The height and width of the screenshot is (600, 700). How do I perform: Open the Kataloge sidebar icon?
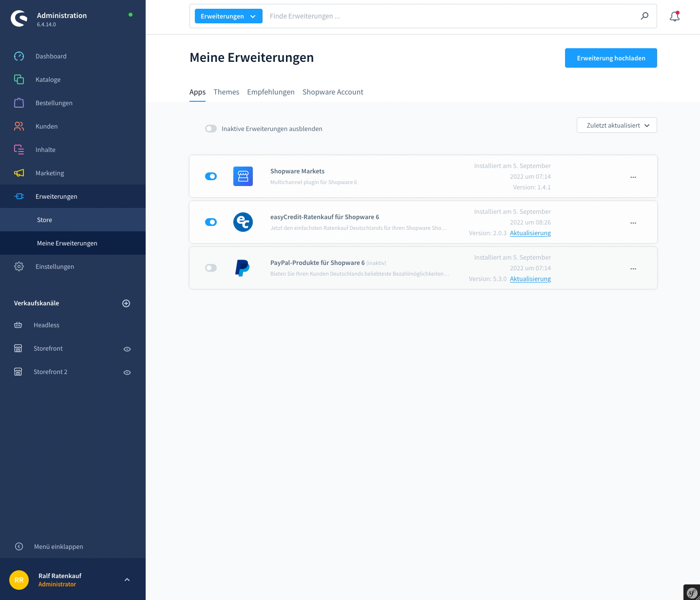pyautogui.click(x=19, y=79)
